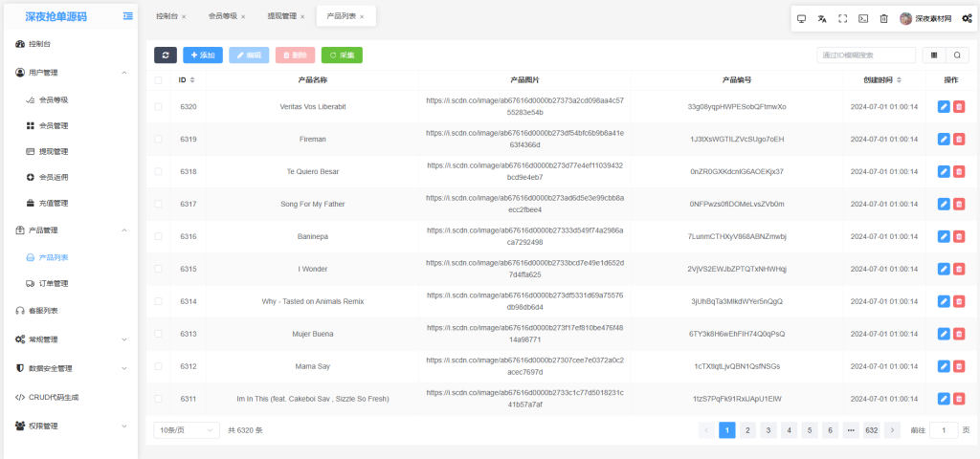Toggle fullscreen mode icon in top bar
The width and height of the screenshot is (980, 459).
click(x=842, y=18)
